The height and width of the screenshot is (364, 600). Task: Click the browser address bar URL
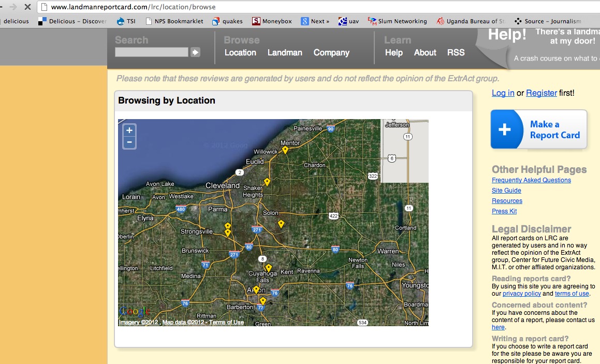(x=133, y=7)
